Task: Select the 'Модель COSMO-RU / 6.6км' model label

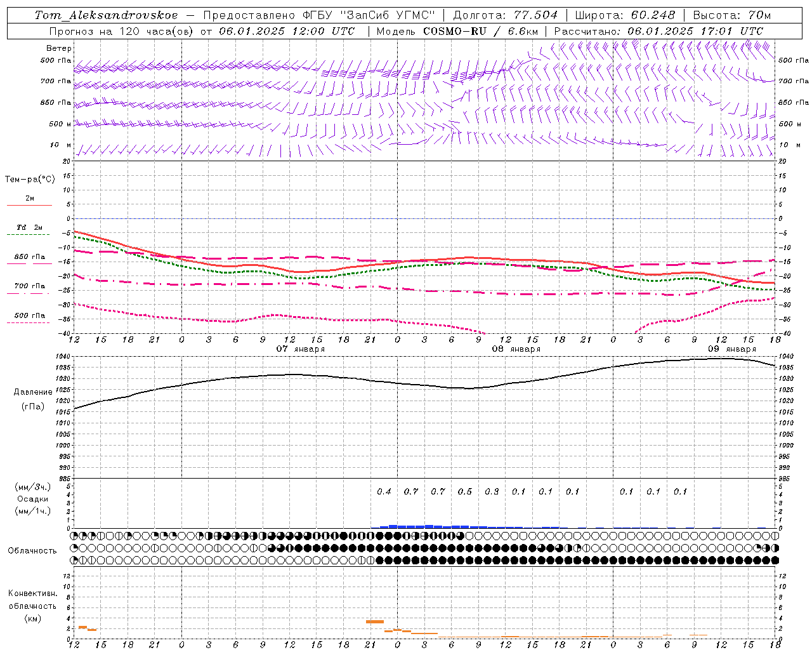Action: tap(457, 31)
